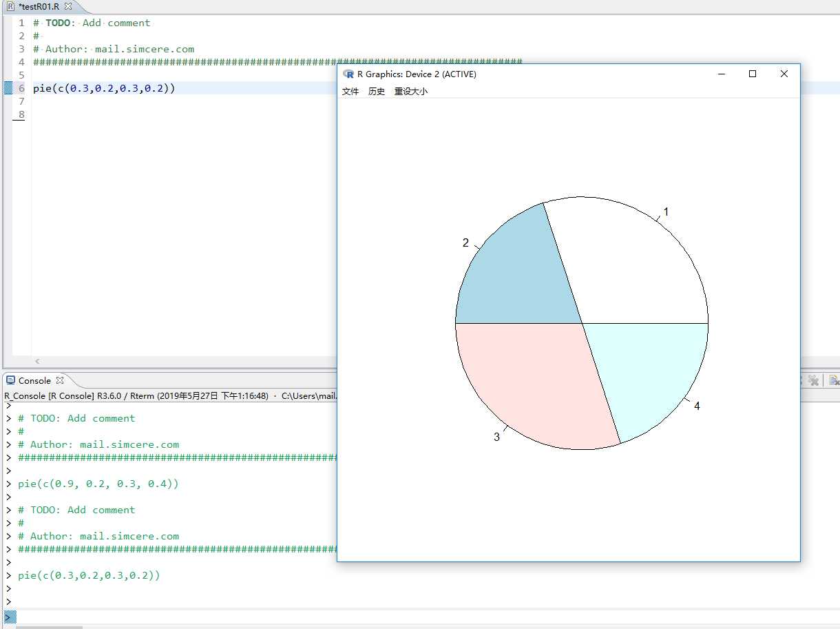Open the 文件 menu in R Graphics
Viewport: 840px width, 629px height.
coord(350,91)
